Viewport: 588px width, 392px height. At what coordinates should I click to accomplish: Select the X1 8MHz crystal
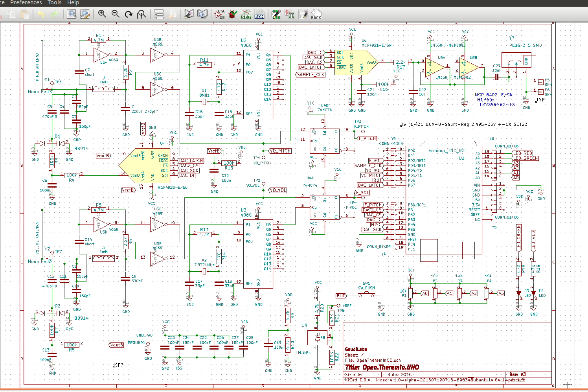(x=204, y=102)
